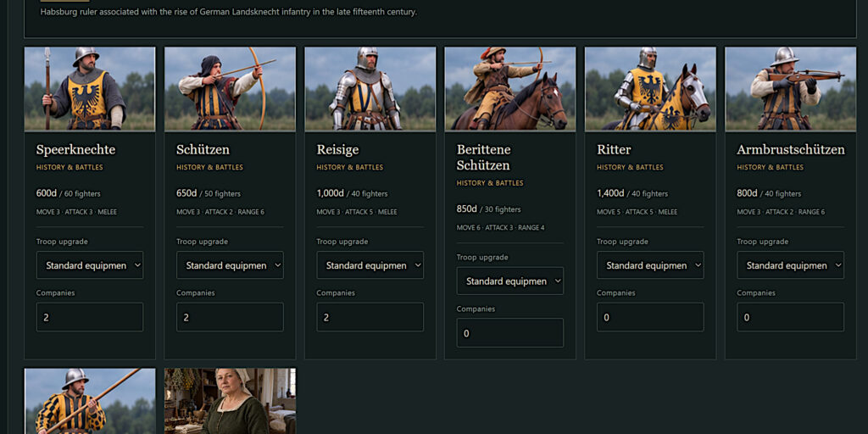868x434 pixels.
Task: Open the Berittene Schützen troop upgrade dropdown
Action: click(509, 281)
